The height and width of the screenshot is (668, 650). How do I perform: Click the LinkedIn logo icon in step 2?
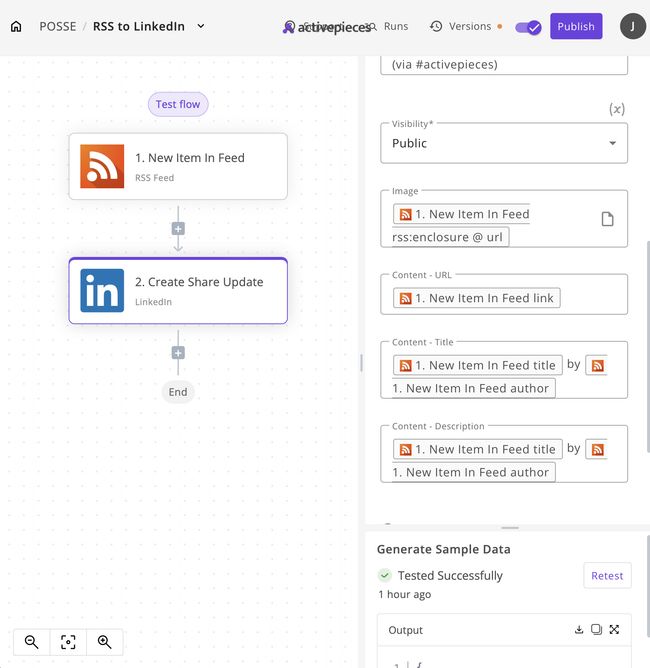point(102,291)
